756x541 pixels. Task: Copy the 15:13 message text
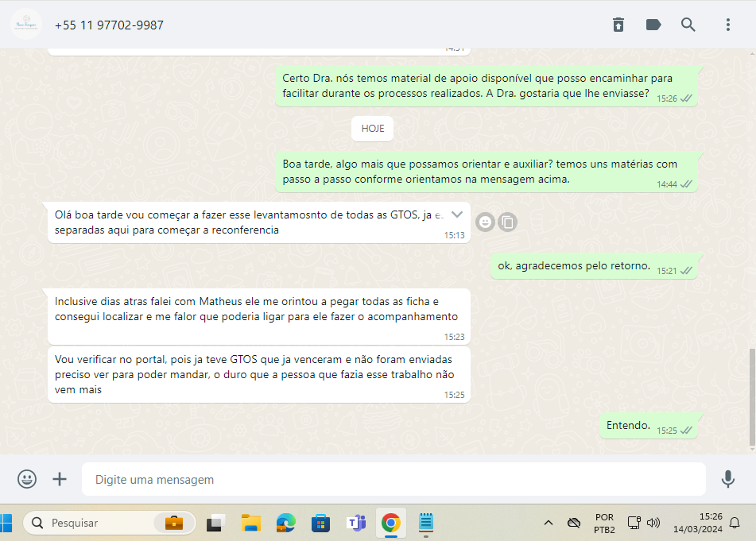pos(508,222)
